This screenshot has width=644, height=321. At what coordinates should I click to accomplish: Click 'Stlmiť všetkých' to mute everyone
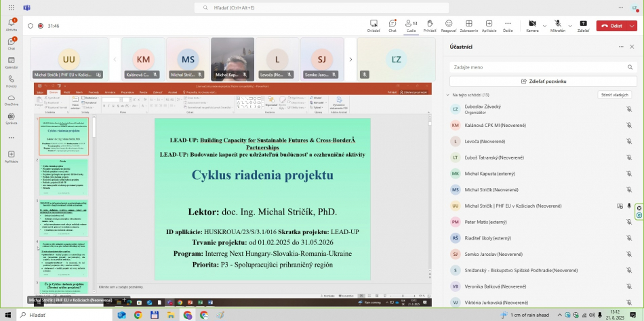pyautogui.click(x=616, y=95)
